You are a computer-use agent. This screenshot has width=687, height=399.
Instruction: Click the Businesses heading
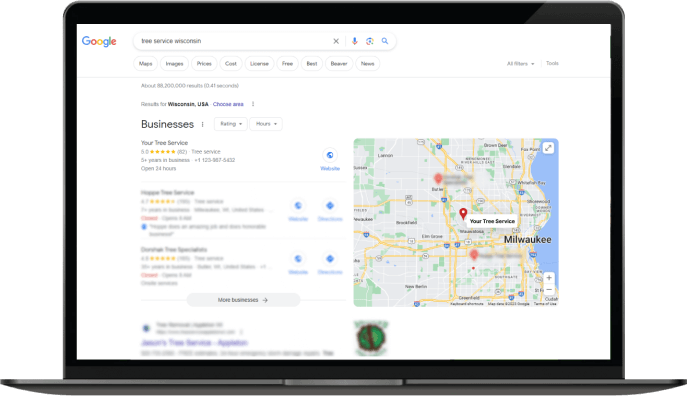(x=167, y=124)
